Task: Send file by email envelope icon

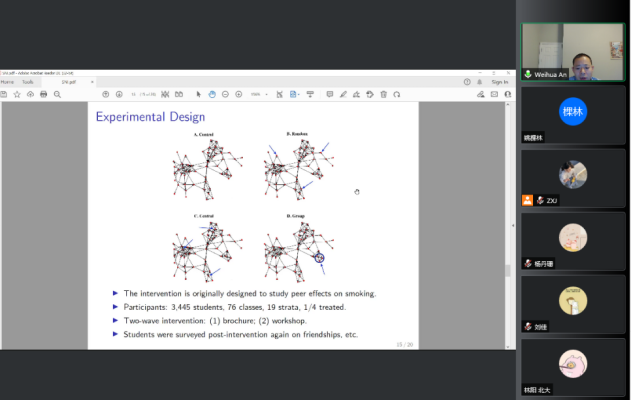Action: (494, 94)
